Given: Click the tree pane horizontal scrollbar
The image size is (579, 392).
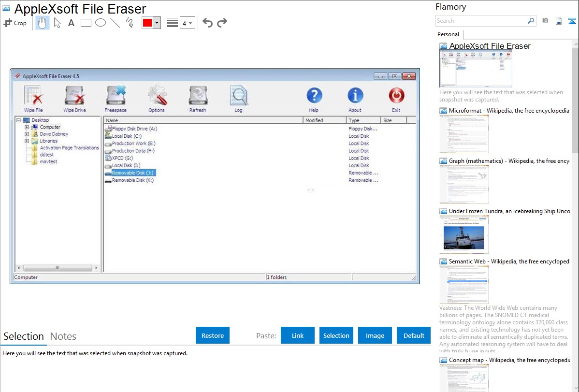Looking at the screenshot, I should [x=58, y=268].
